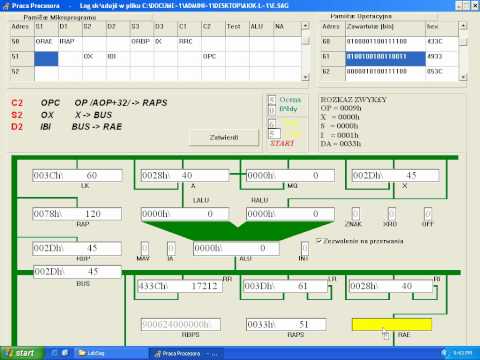Click the BUS value field
The image size is (480, 360).
(77, 272)
